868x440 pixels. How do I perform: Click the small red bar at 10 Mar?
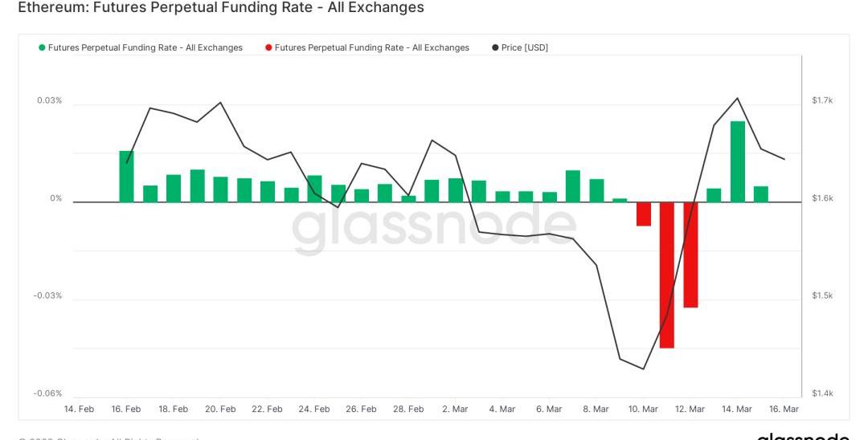click(x=643, y=214)
